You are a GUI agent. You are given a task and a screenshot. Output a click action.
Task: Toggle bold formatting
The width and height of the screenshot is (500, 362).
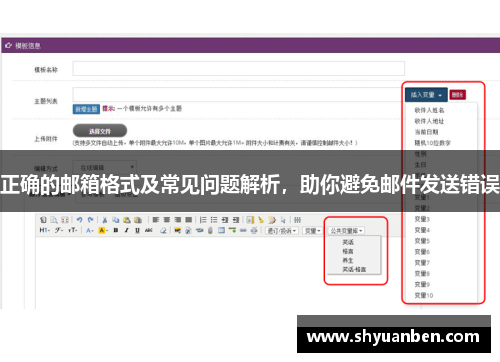click(x=116, y=230)
